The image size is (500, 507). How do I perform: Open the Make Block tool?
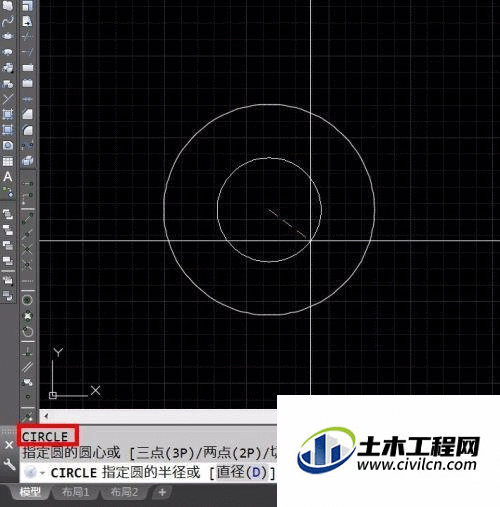[x=8, y=83]
